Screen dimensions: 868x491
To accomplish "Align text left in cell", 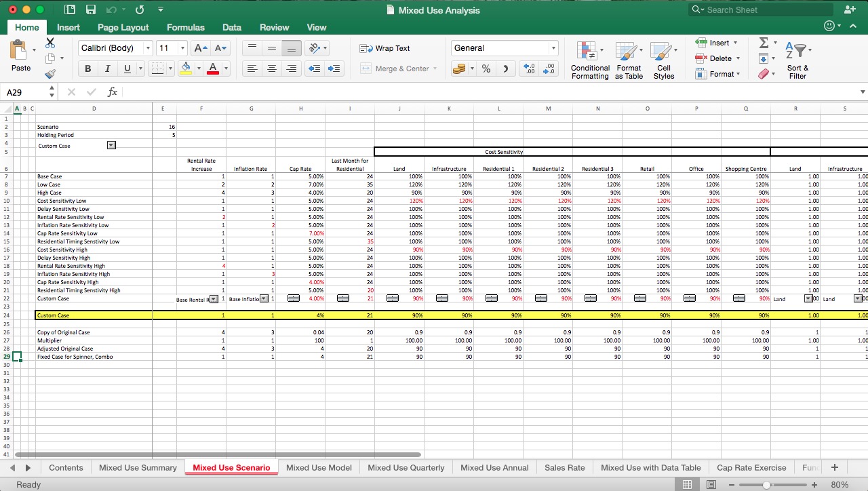I will click(252, 68).
